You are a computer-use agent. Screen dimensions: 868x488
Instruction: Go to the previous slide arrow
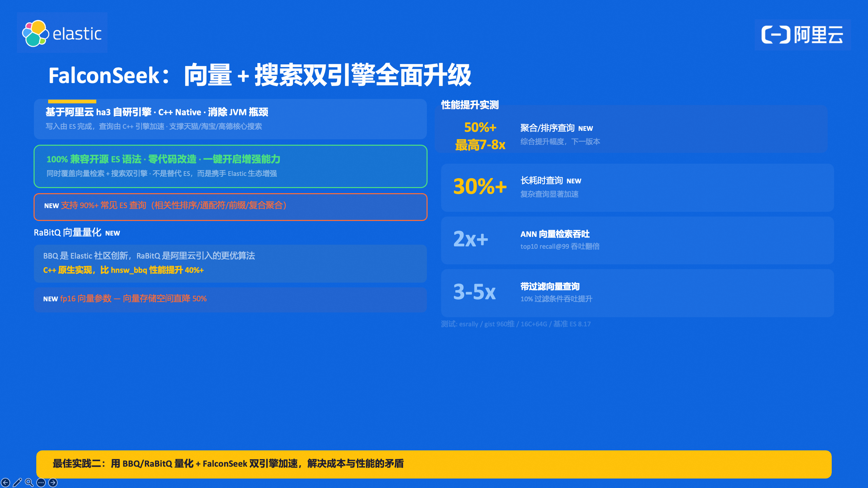tap(5, 482)
